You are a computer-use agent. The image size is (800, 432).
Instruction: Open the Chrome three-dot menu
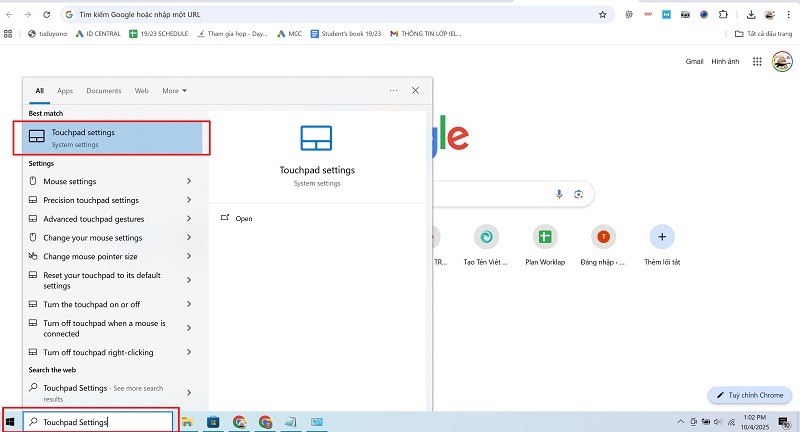[x=788, y=15]
